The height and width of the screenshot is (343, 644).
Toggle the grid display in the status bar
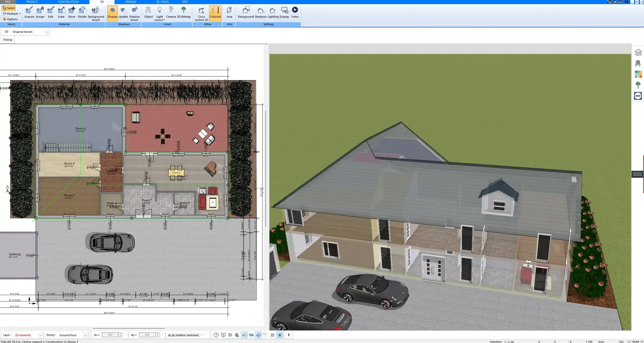coord(272,335)
